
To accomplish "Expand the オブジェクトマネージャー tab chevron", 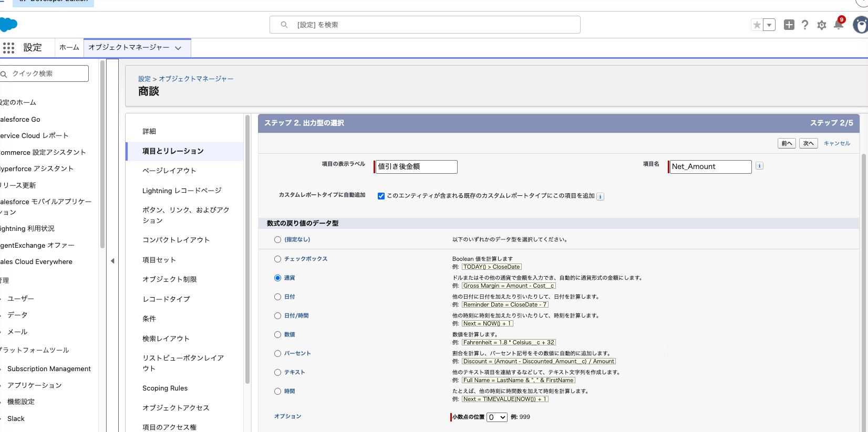I will (x=178, y=48).
